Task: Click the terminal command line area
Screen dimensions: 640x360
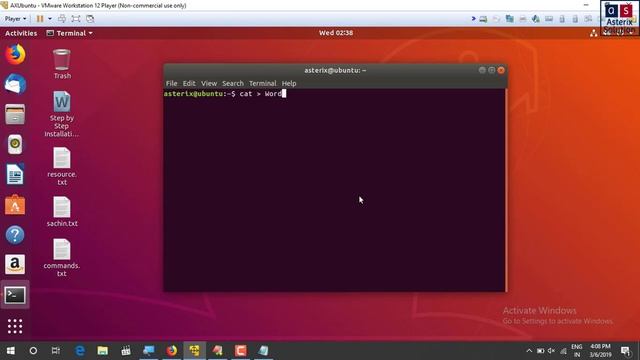Action: point(334,94)
